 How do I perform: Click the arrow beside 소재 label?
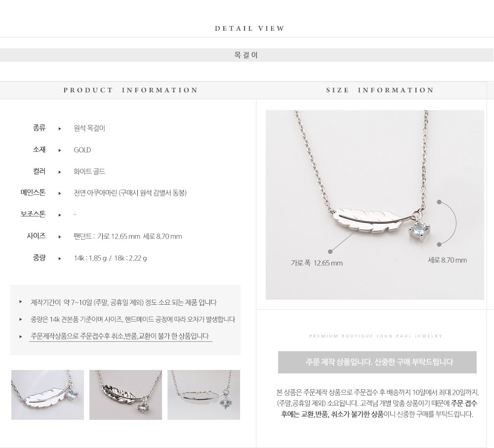[x=60, y=150]
